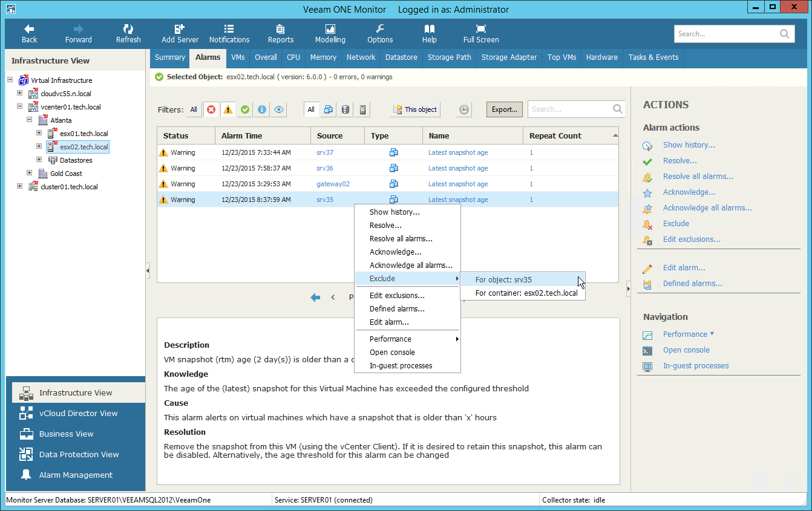Viewport: 812px width, 511px height.
Task: Open Business View
Action: (x=76, y=434)
